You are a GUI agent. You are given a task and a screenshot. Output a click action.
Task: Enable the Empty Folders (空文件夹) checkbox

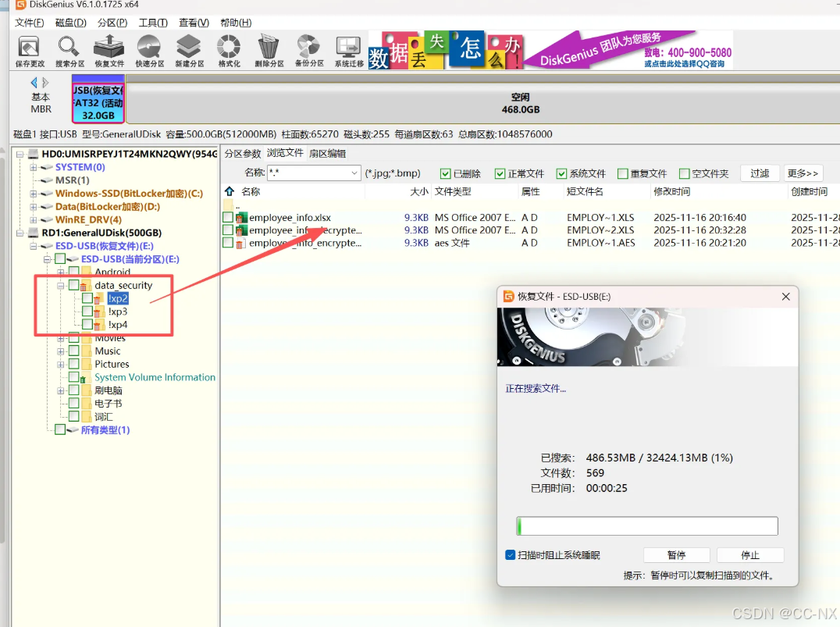click(684, 173)
